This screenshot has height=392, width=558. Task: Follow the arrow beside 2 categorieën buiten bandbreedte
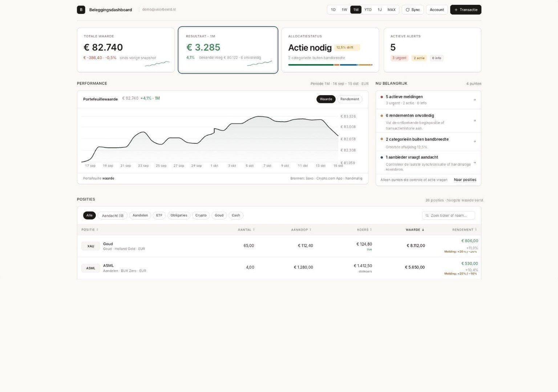coord(475,142)
